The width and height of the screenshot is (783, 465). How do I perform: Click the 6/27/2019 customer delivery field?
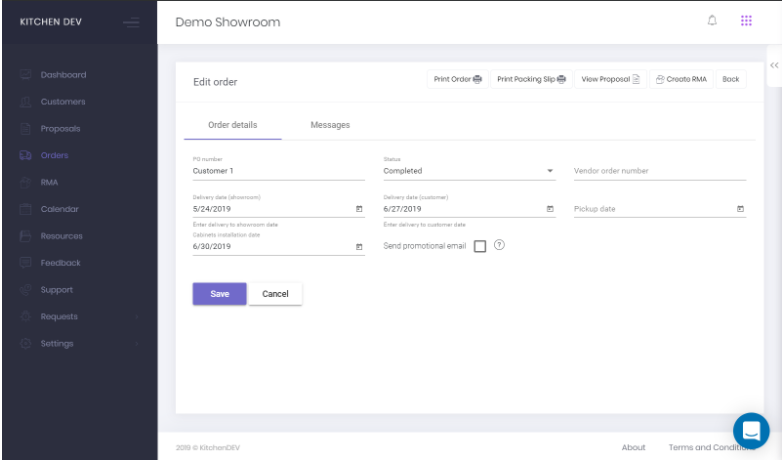pyautogui.click(x=469, y=209)
